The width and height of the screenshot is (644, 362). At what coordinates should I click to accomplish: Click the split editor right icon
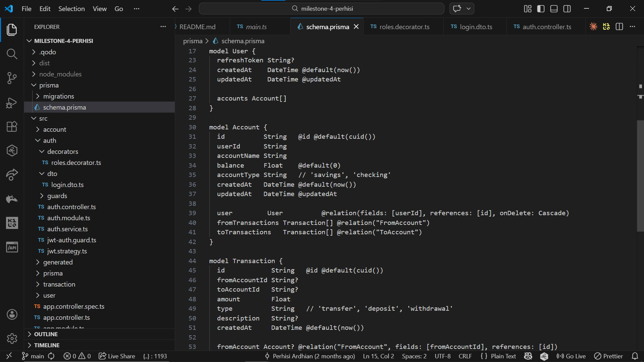(x=619, y=27)
